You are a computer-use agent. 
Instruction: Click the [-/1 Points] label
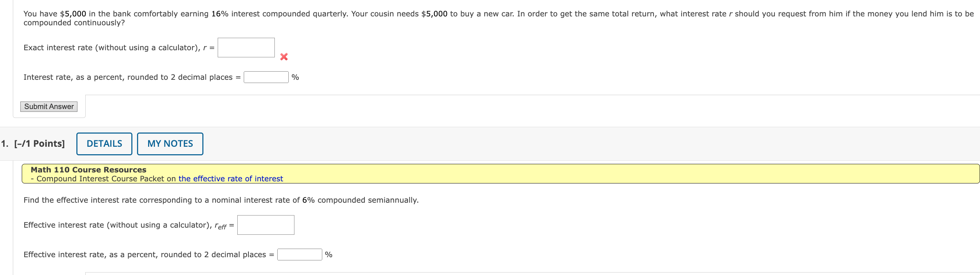(x=39, y=144)
